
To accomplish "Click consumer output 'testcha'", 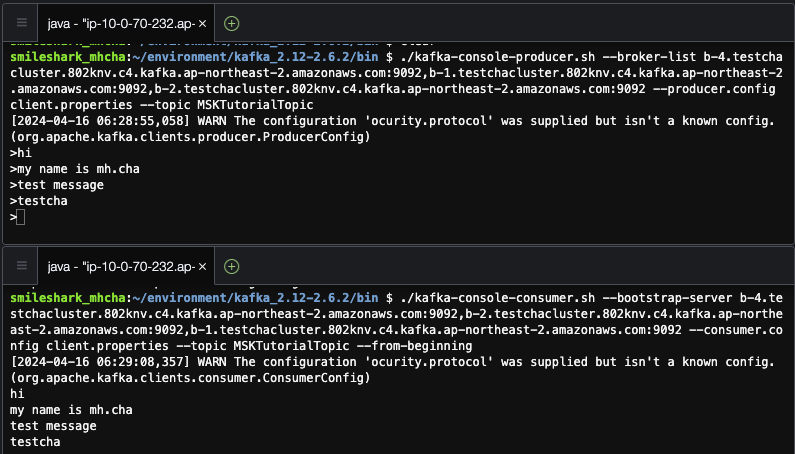I will [x=35, y=442].
